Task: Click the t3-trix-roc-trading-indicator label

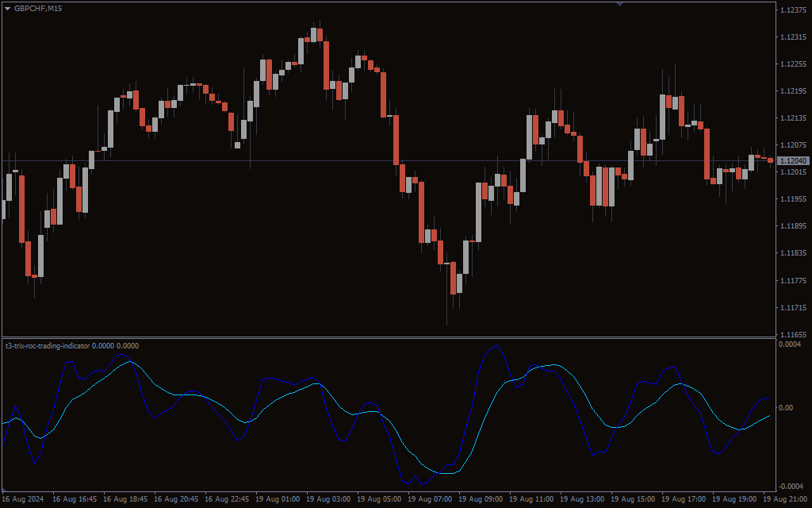Action: pos(48,345)
